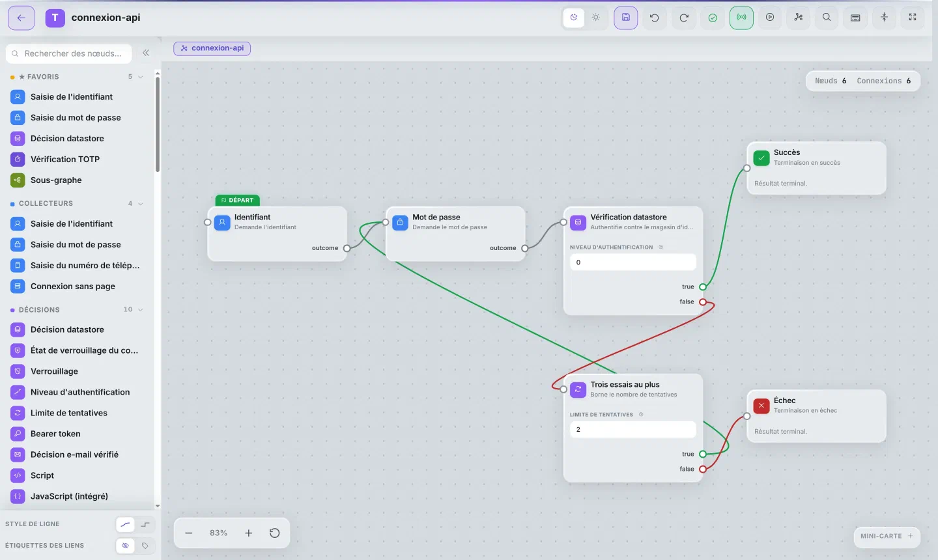The height and width of the screenshot is (560, 938).
Task: Open search with magnifier toolbar icon
Action: pos(827,18)
